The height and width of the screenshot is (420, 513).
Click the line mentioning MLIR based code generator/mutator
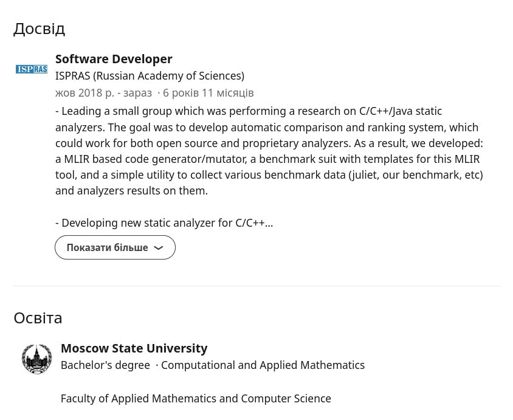point(267,159)
